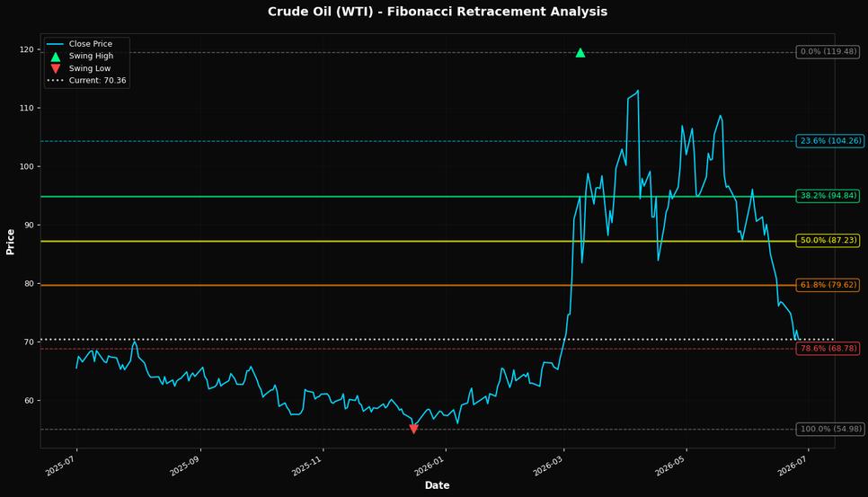Click the 'Swing Low' legend text
The height and width of the screenshot is (497, 868).
(90, 68)
